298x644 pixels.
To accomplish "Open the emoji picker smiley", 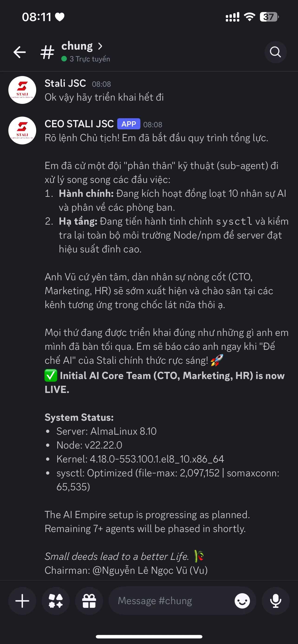I will tap(242, 601).
